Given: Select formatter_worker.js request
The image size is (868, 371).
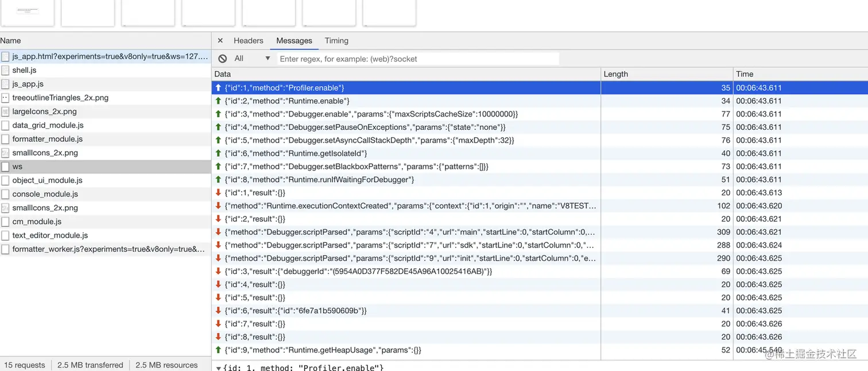Looking at the screenshot, I should pyautogui.click(x=106, y=249).
